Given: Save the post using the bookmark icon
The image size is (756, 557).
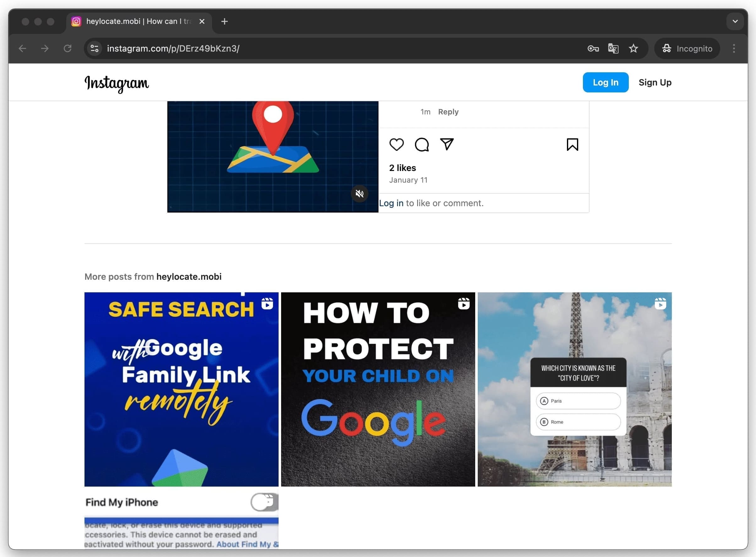Looking at the screenshot, I should [x=573, y=145].
